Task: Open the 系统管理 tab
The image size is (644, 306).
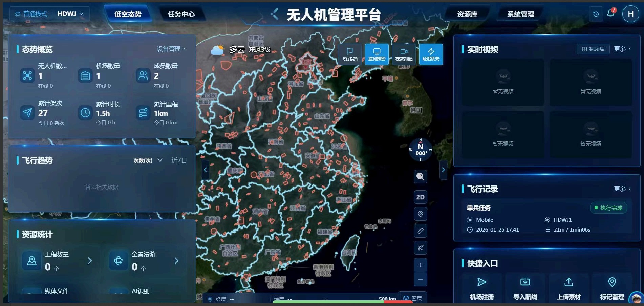Action: [520, 14]
